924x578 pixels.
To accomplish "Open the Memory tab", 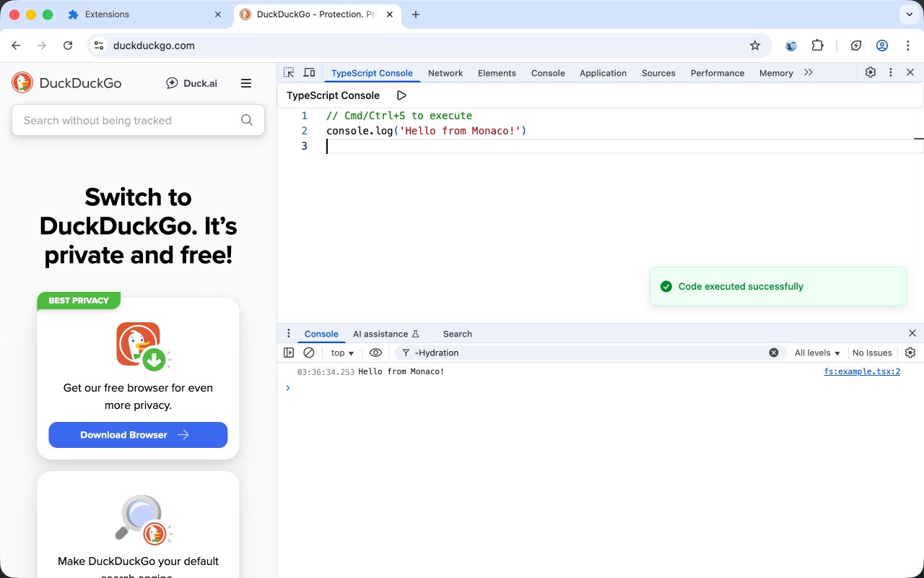I will tap(776, 73).
